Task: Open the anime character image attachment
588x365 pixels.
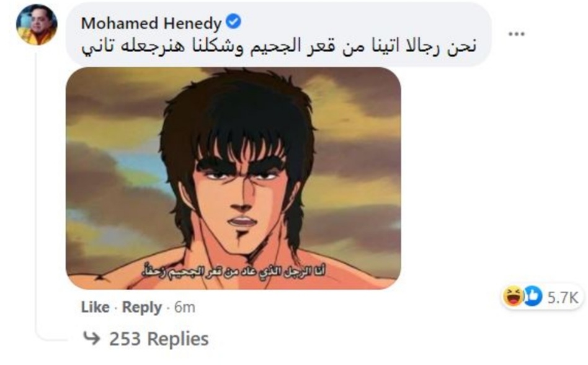Action: [x=233, y=178]
